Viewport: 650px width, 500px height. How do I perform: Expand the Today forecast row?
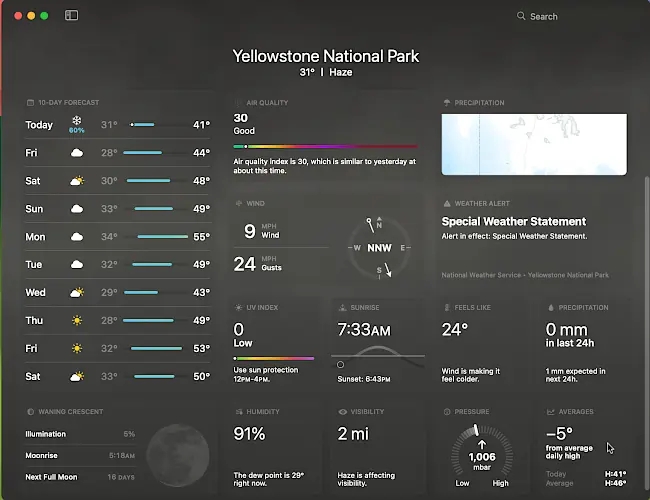point(120,125)
